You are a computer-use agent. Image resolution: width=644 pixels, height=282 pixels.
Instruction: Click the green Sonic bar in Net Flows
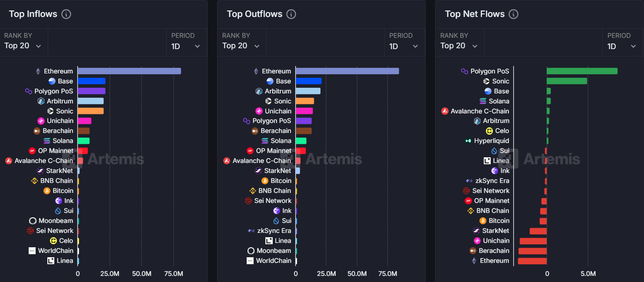567,81
